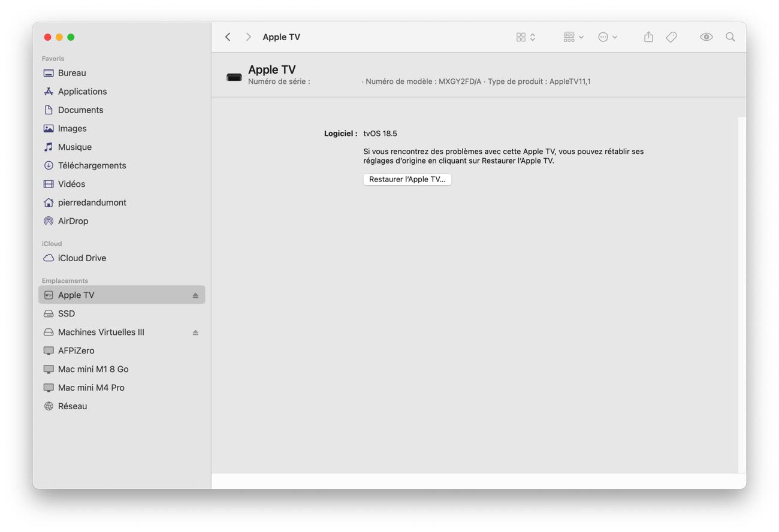Open Téléchargements download icon
This screenshot has width=779, height=532.
(49, 166)
